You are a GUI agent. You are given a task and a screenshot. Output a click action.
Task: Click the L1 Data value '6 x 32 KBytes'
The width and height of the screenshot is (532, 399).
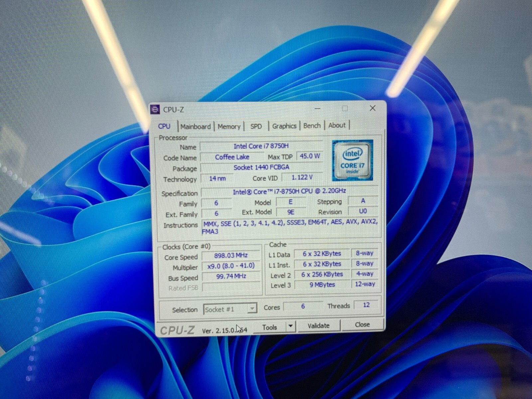tap(322, 254)
